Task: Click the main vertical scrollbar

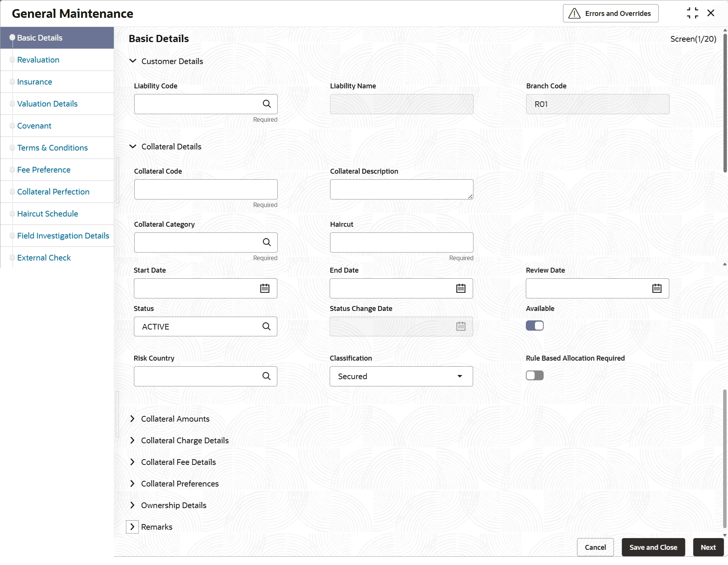Action: (x=725, y=102)
